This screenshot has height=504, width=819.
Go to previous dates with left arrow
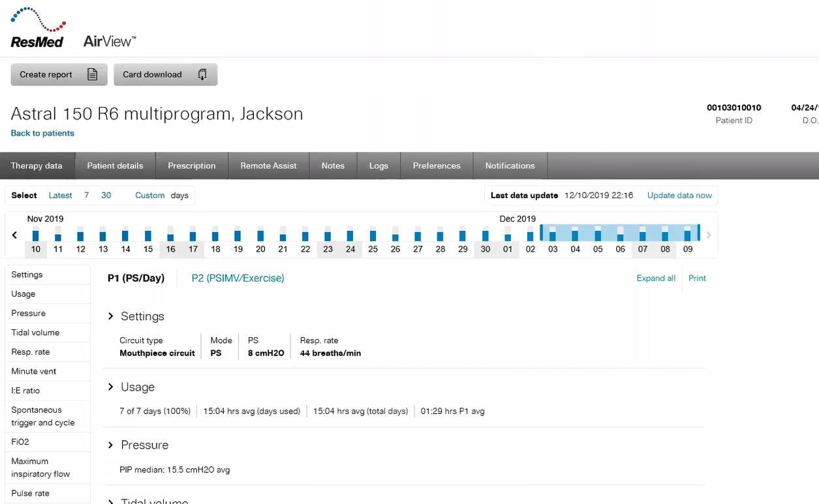[14, 235]
